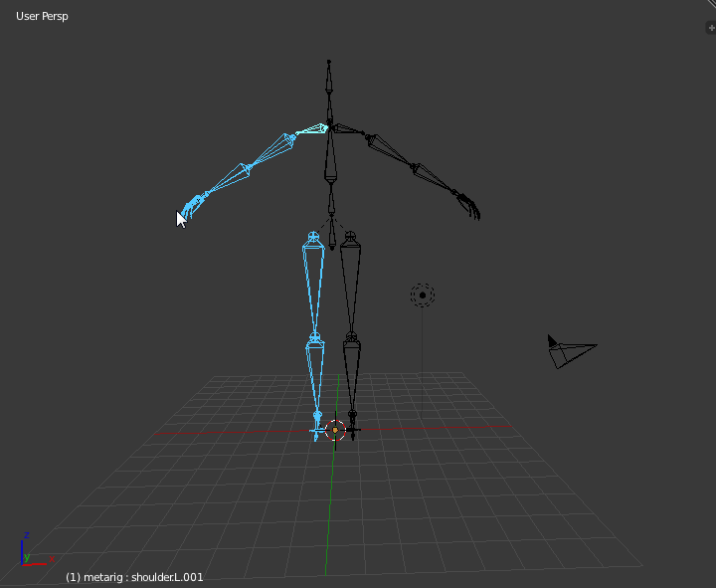Select the cyan shin bone
The width and height of the screenshot is (716, 588).
coord(315,377)
